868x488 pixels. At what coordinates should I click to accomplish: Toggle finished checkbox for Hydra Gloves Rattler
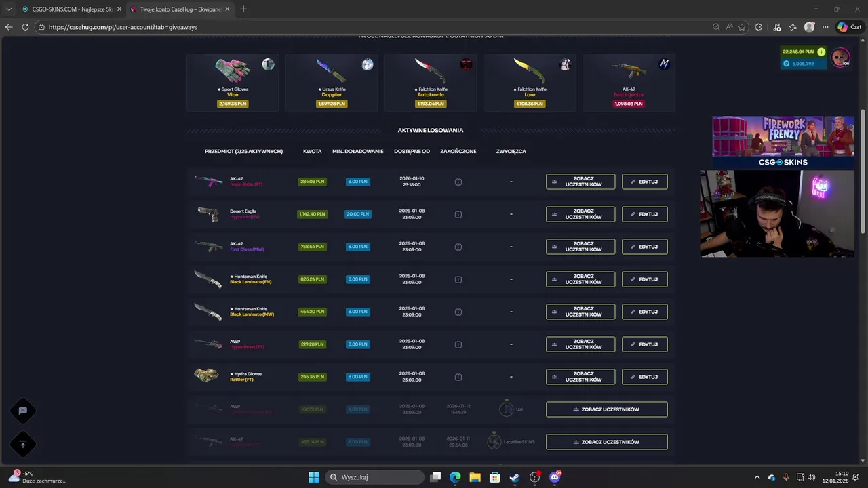tap(458, 377)
